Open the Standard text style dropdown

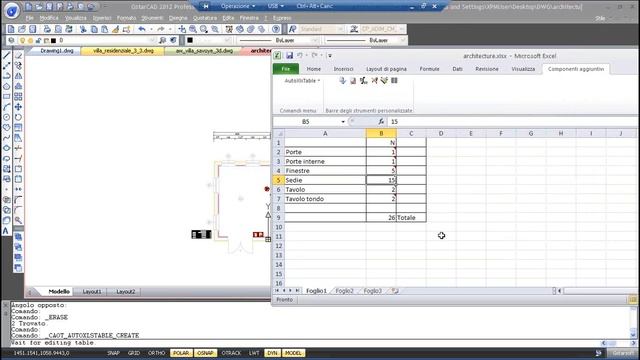point(340,29)
